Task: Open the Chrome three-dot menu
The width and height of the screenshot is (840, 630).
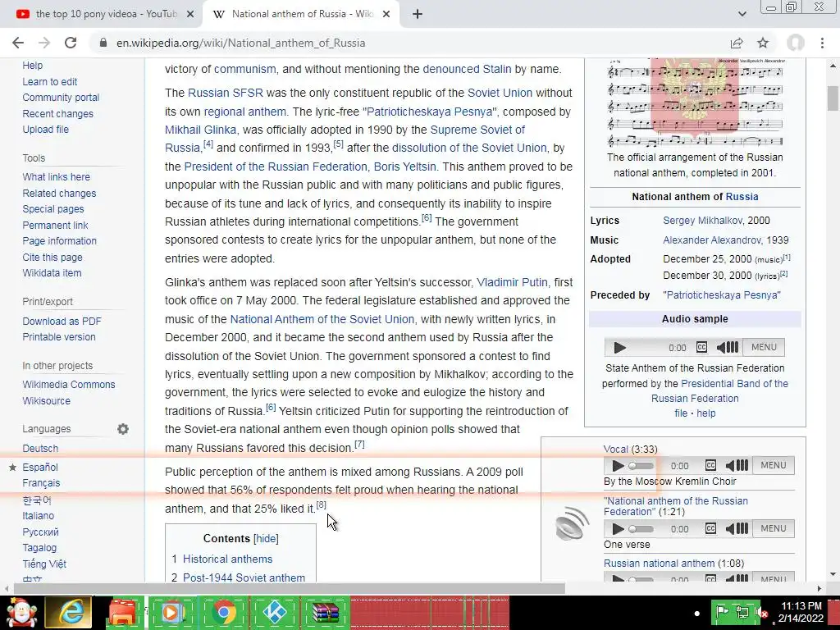Action: tap(822, 43)
